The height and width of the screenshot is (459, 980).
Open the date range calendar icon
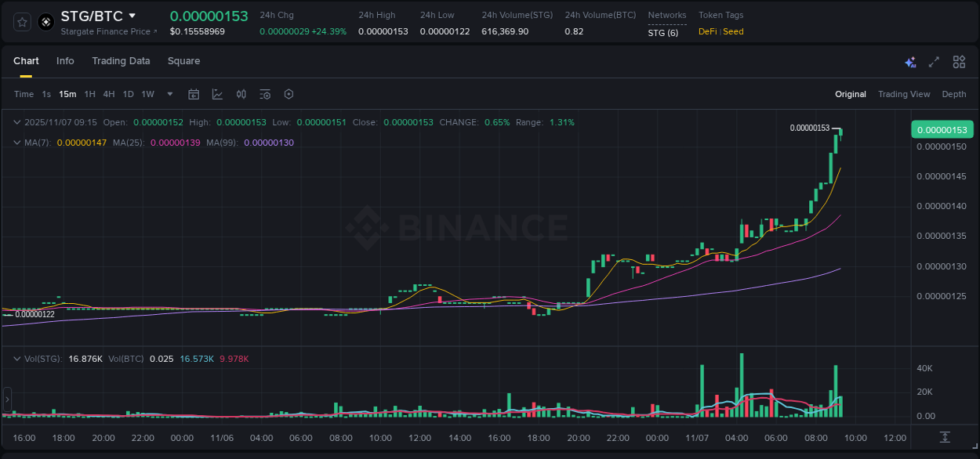[x=194, y=94]
